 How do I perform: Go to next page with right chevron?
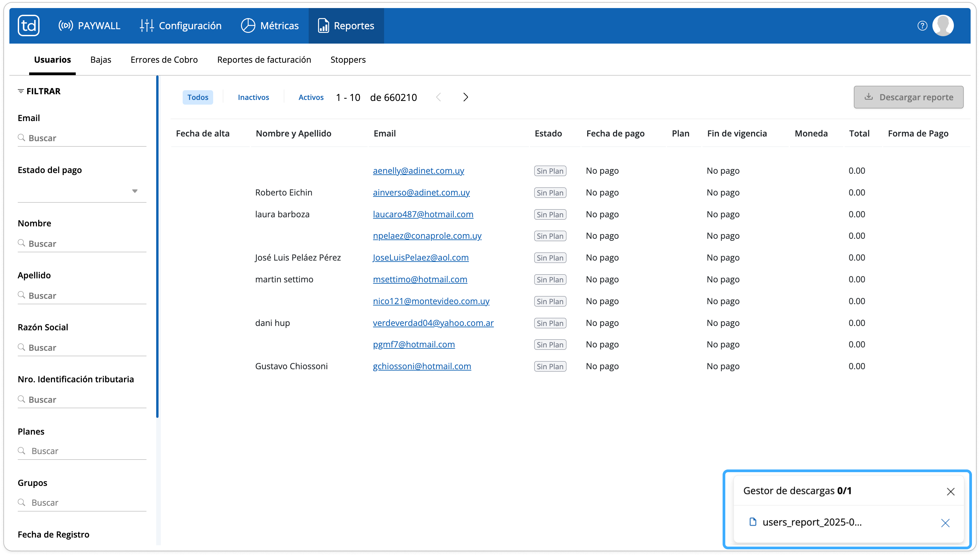(x=466, y=97)
